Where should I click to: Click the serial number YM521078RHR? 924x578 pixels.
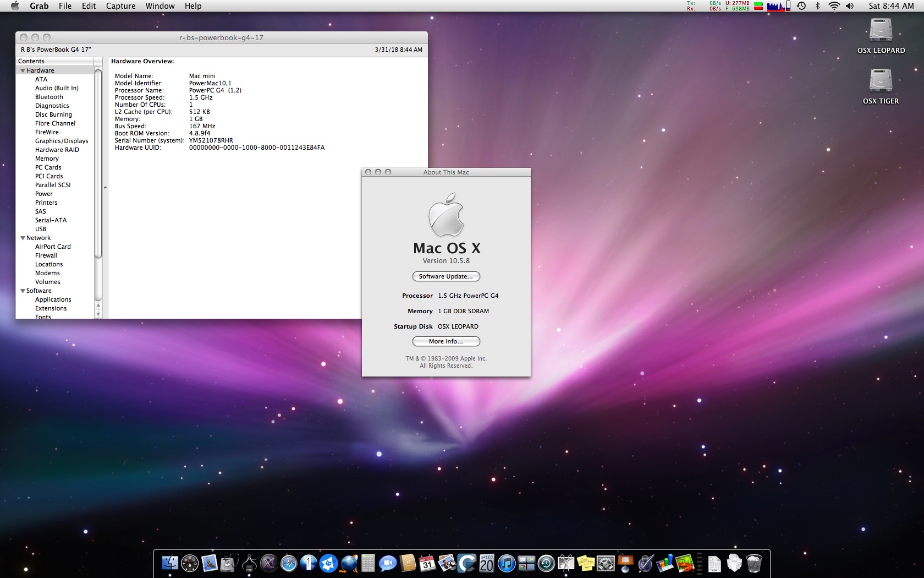pos(211,140)
